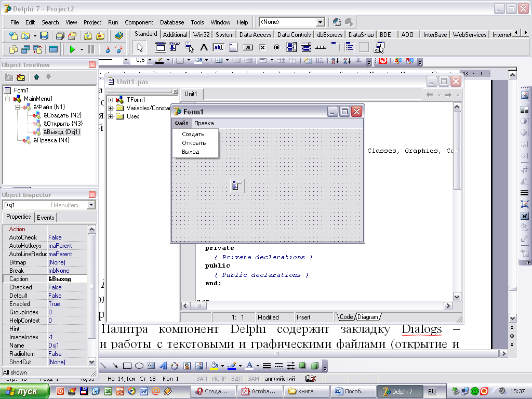Select the MainMenu component in palette
The width and height of the screenshot is (532, 399).
pos(175,47)
